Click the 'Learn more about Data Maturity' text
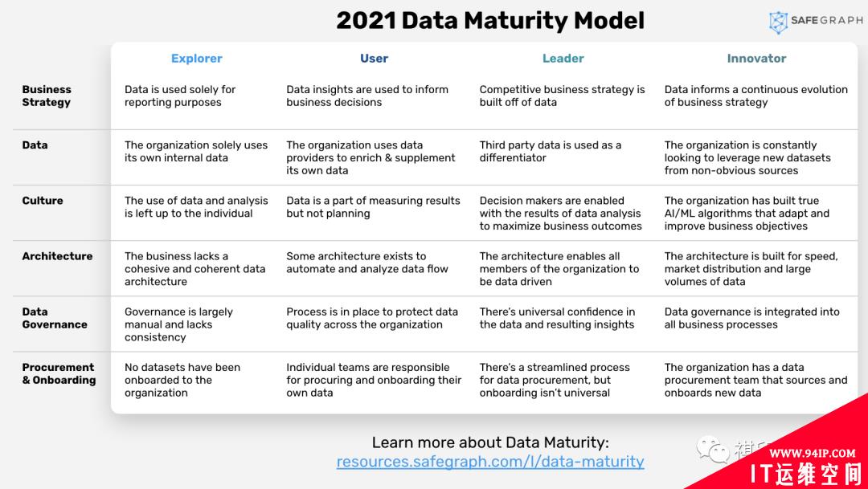Image resolution: width=868 pixels, height=489 pixels. click(x=490, y=442)
